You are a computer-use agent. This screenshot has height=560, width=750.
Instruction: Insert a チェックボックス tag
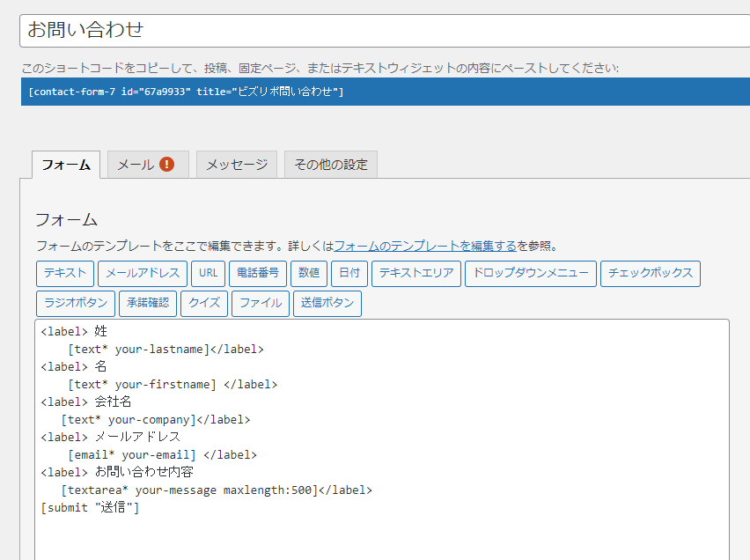(x=651, y=273)
